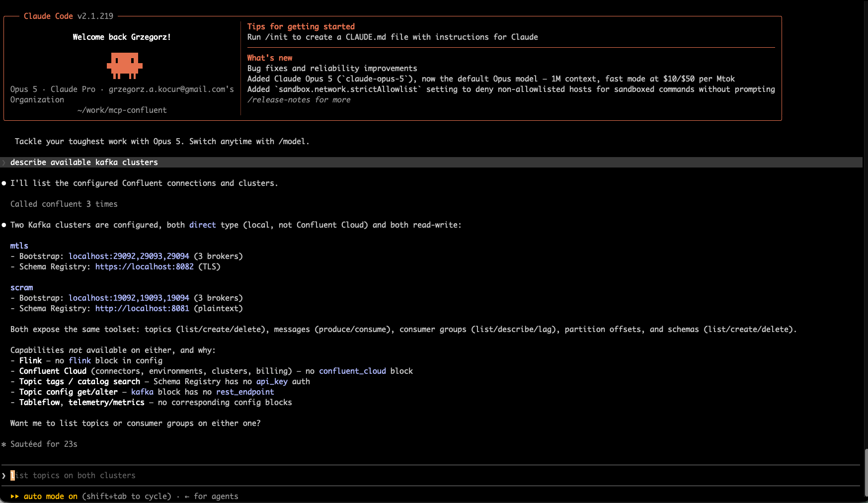Click the Claude Code pixel mascot icon
This screenshot has height=503, width=868.
124,66
